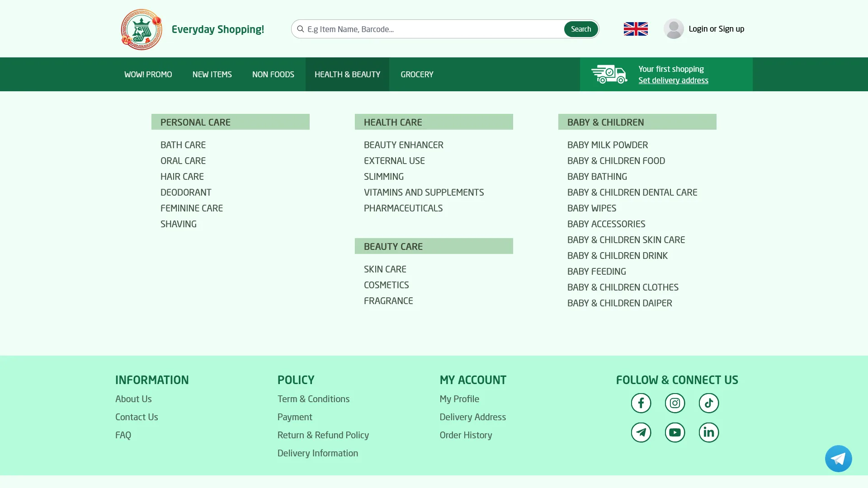Click the TikTok icon in footer
This screenshot has height=488, width=868.
708,403
